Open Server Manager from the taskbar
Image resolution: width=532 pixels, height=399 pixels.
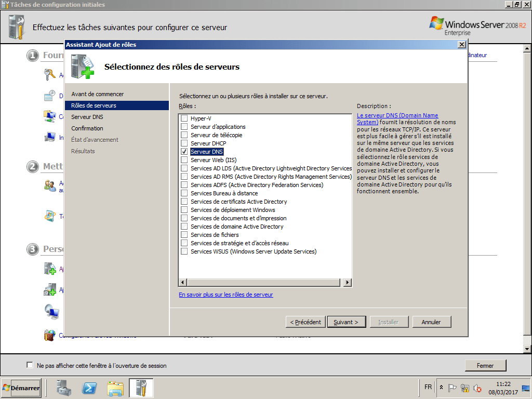(x=63, y=388)
